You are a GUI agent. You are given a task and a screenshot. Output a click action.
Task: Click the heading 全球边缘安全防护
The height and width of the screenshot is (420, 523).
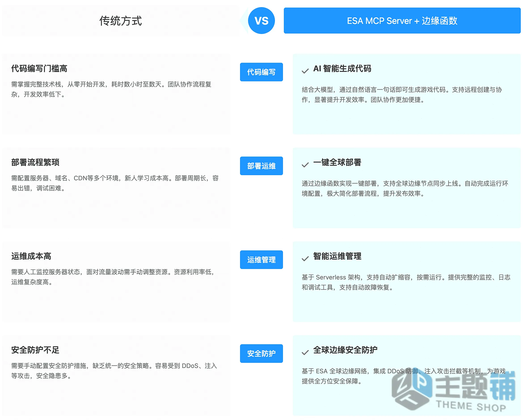click(345, 350)
